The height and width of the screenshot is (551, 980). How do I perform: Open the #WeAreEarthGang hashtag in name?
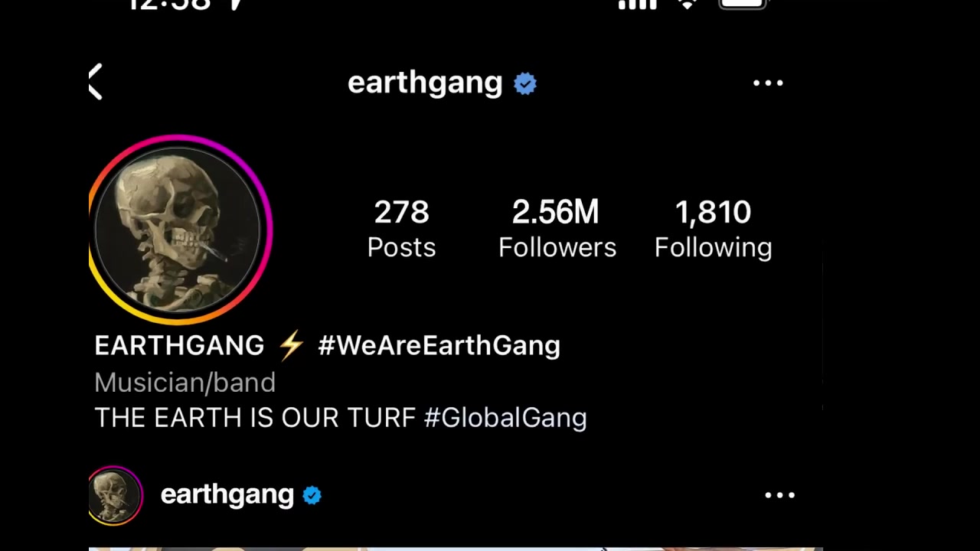pyautogui.click(x=439, y=345)
